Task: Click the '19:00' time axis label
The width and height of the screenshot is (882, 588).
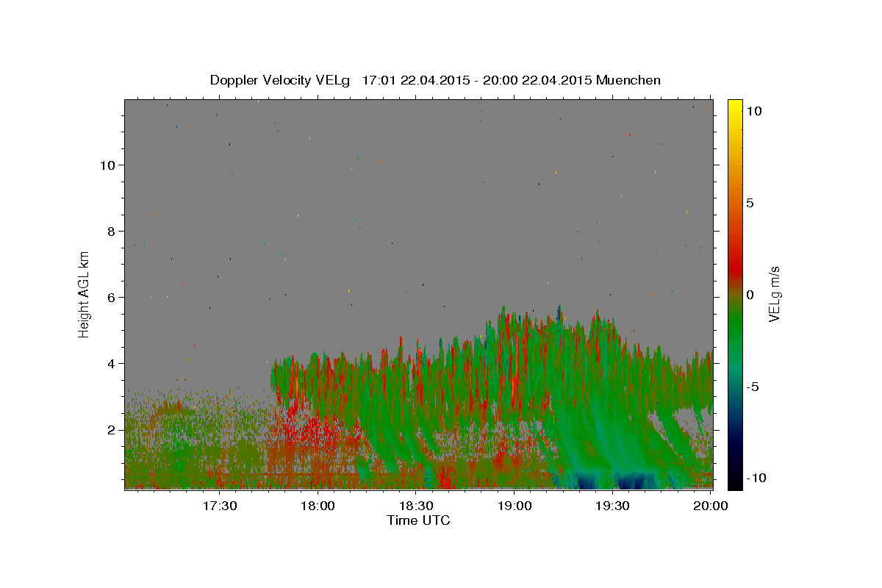Action: (x=515, y=506)
